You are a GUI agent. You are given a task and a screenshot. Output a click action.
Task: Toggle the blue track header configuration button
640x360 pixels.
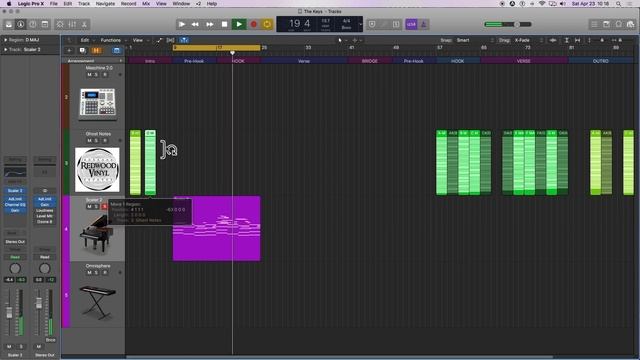click(117, 50)
